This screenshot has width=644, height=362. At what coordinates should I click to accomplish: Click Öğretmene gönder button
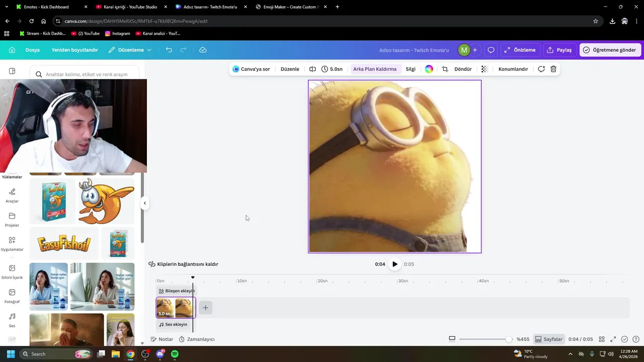(610, 50)
